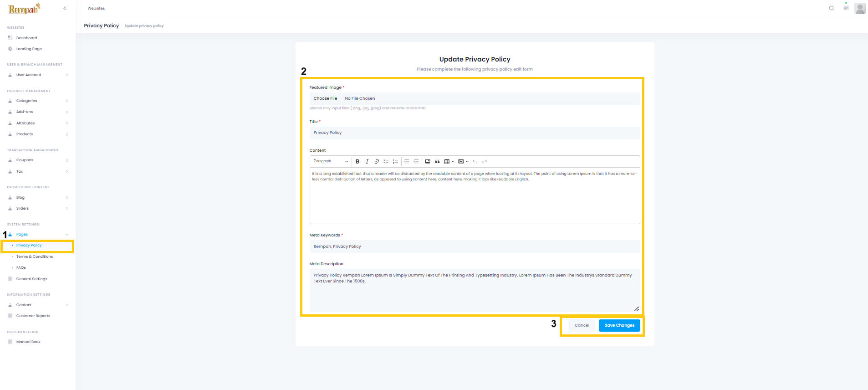Screen dimensions: 868x390
Task: Click the Save Changes button
Action: (619, 325)
